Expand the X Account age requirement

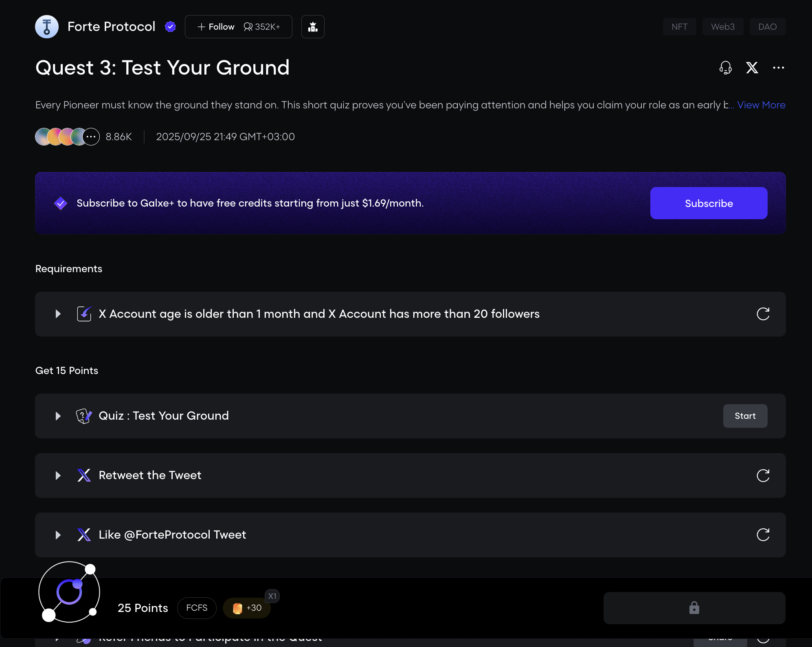(58, 314)
